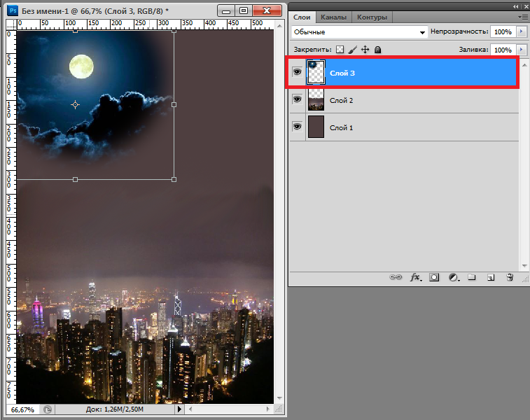Close the layers panel group
This screenshot has width=530, height=420.
coord(526,6)
